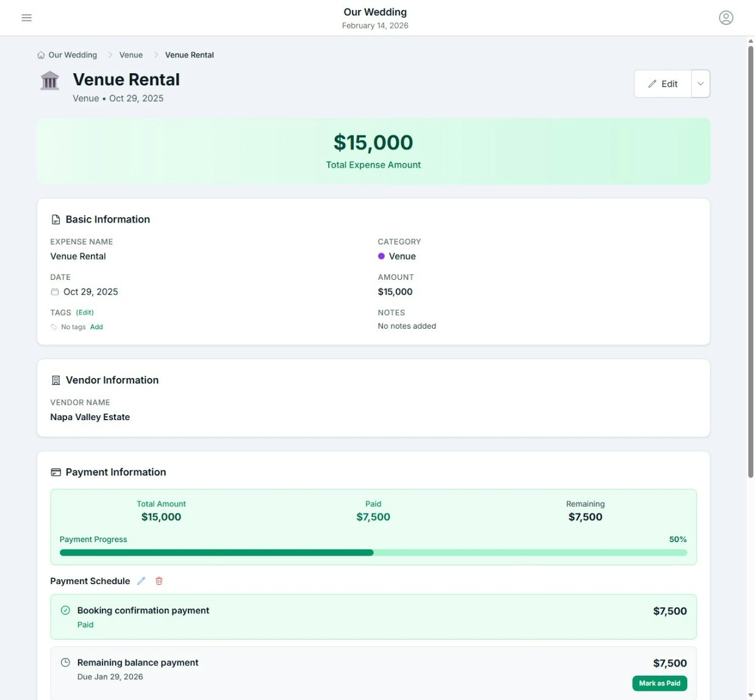Click the user account icon

(726, 18)
